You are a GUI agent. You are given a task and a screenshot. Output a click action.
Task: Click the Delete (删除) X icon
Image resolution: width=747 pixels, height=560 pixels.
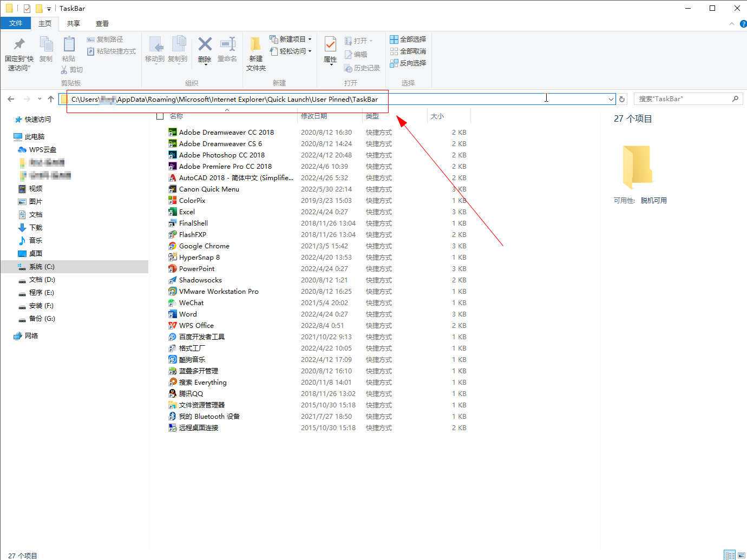(205, 43)
